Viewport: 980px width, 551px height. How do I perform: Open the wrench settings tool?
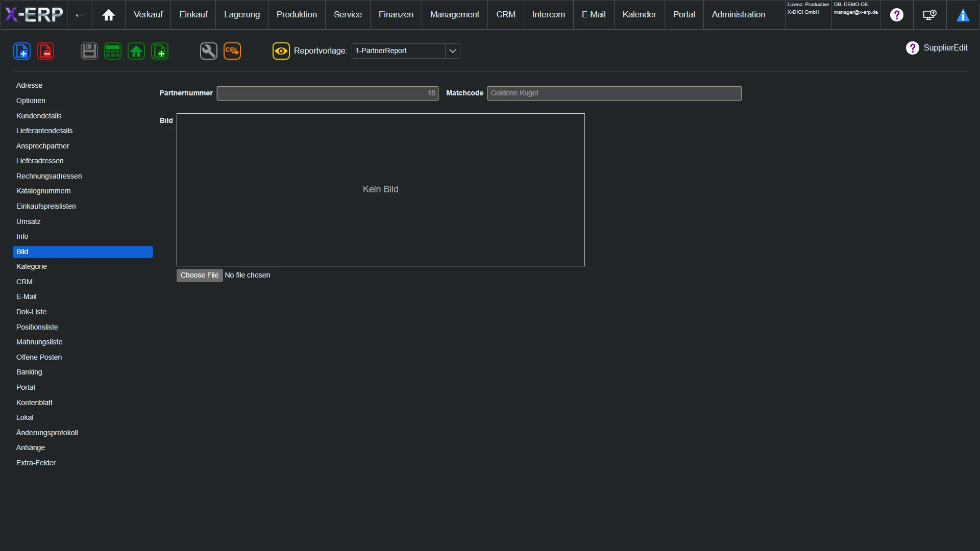[209, 51]
